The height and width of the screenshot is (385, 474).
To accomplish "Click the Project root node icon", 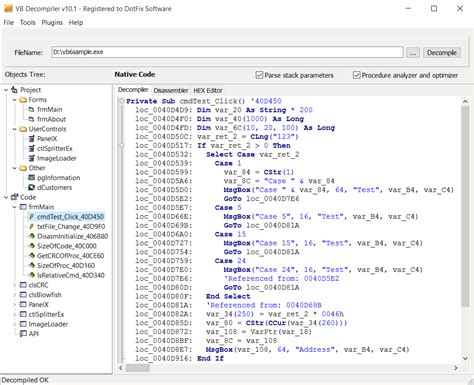I will pyautogui.click(x=14, y=90).
